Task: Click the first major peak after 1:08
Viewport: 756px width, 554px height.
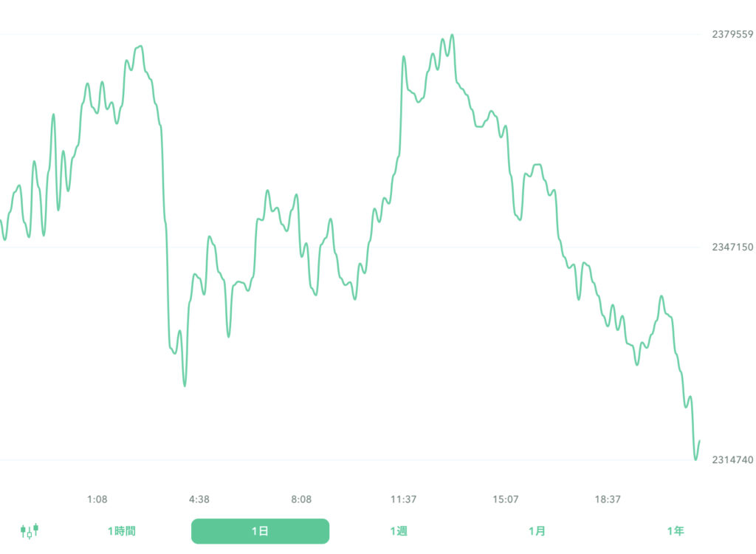Action: tap(141, 46)
